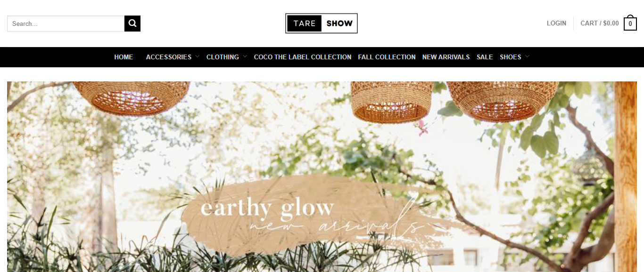The image size is (644, 272).
Task: Open the earthy glow new arrivals banner
Action: click(x=322, y=176)
